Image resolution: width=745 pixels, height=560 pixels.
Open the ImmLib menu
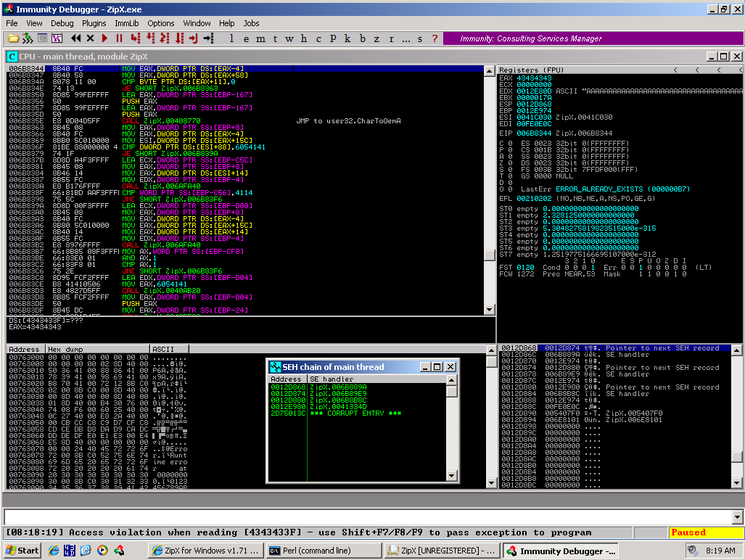pos(127,23)
